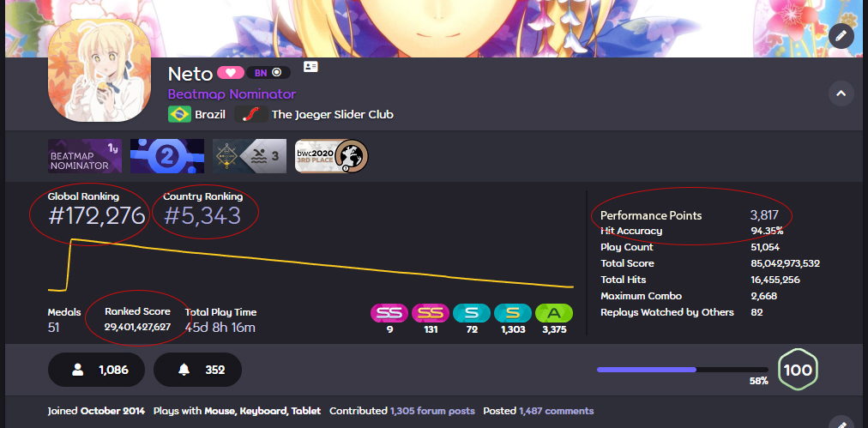The width and height of the screenshot is (868, 428).
Task: Open the 1,305 forum posts link
Action: click(432, 412)
